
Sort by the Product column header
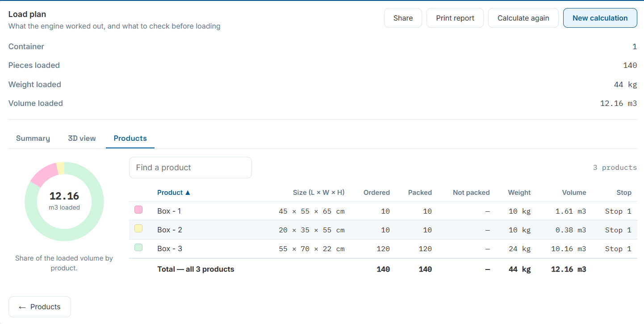(x=174, y=193)
